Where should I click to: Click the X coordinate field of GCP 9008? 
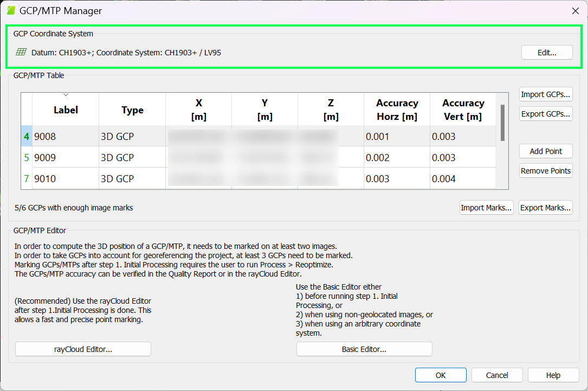[198, 136]
